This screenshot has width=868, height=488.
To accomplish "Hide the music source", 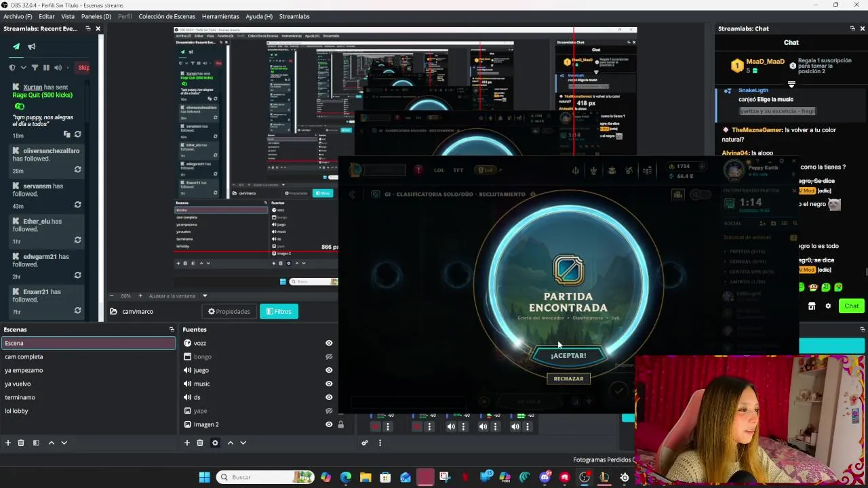I will click(329, 384).
